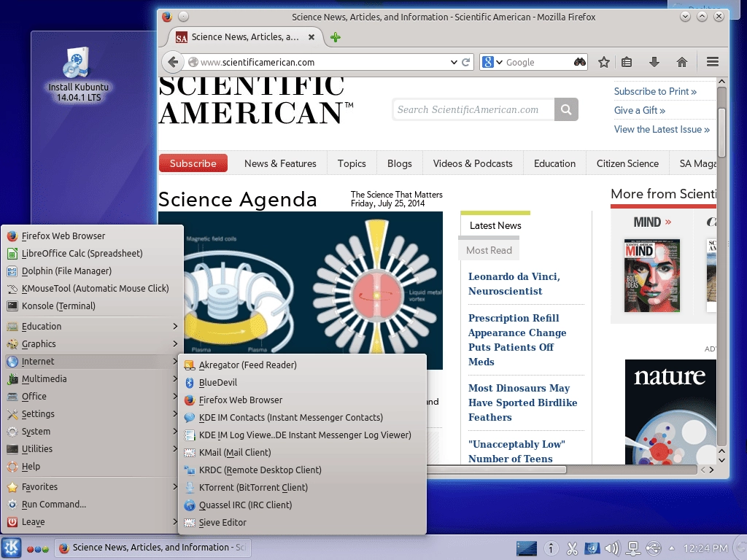Close the Science News tab
Viewport: 747px width, 560px height.
point(311,36)
